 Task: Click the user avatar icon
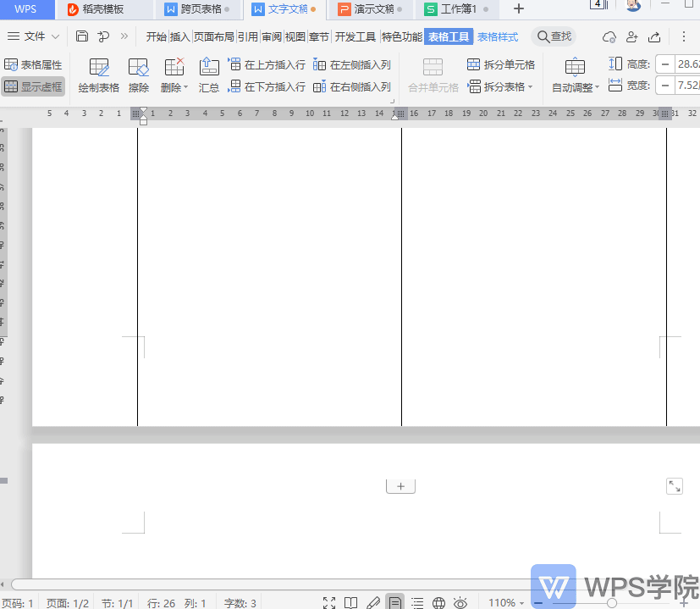coord(633,5)
